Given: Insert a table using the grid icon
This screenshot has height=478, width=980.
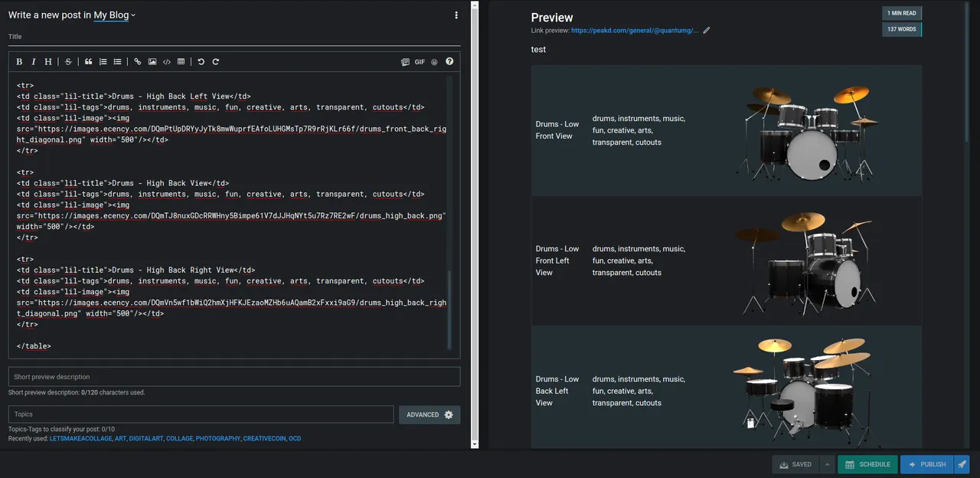Looking at the screenshot, I should point(181,62).
